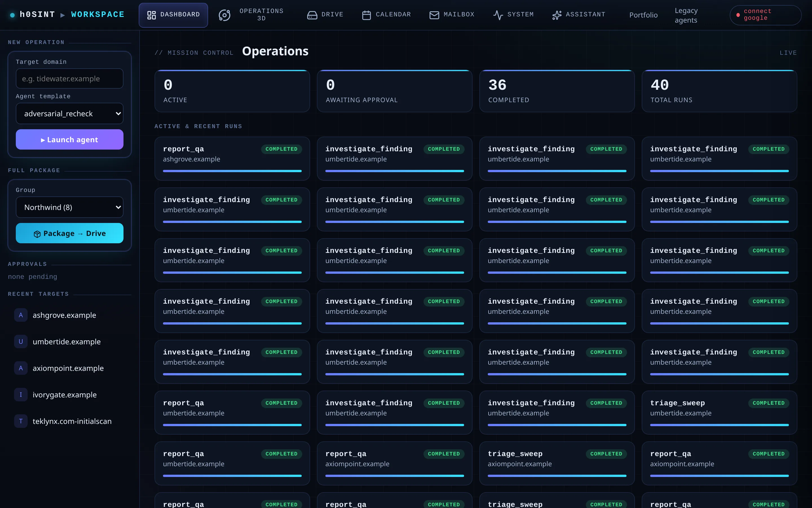Click the LIVE status indicator text
812x508 pixels.
click(x=788, y=53)
